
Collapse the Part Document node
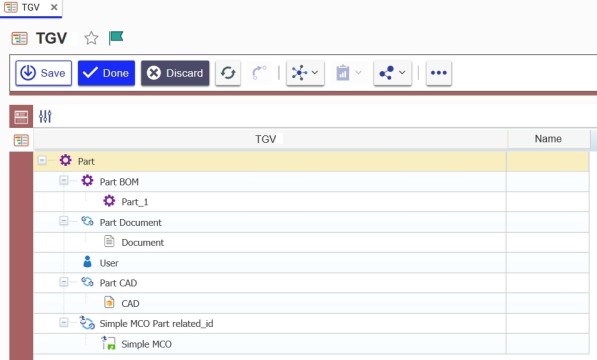tap(64, 221)
